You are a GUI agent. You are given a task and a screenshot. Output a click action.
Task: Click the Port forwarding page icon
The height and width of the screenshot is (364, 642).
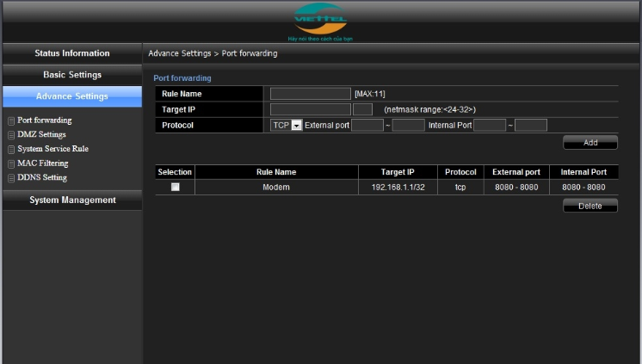point(11,121)
